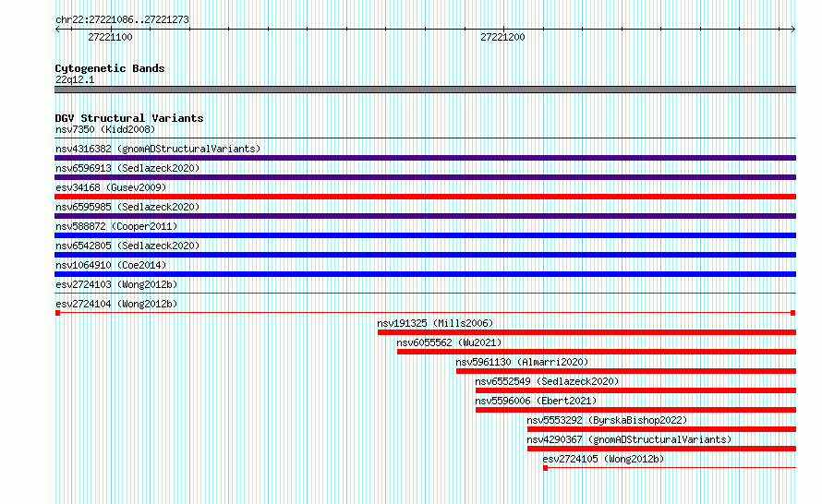
Task: Click the 27221100 ruler coordinate
Action: pos(110,37)
